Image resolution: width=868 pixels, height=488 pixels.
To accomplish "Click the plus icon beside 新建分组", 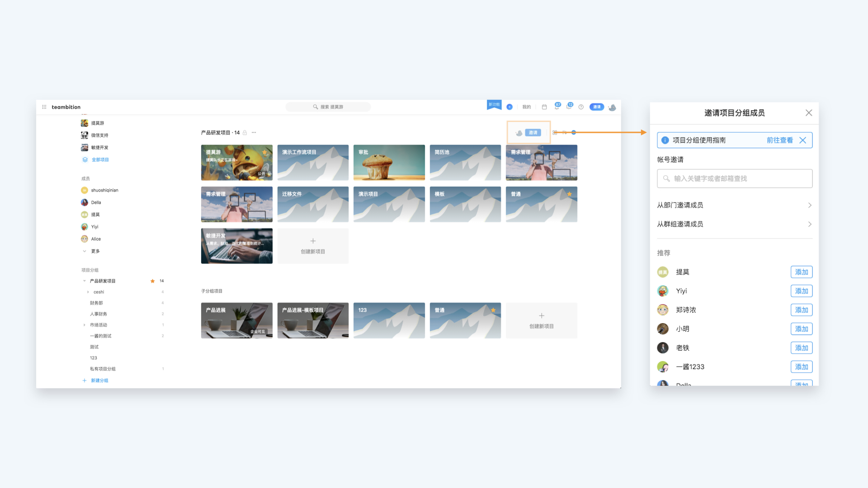I will [85, 380].
